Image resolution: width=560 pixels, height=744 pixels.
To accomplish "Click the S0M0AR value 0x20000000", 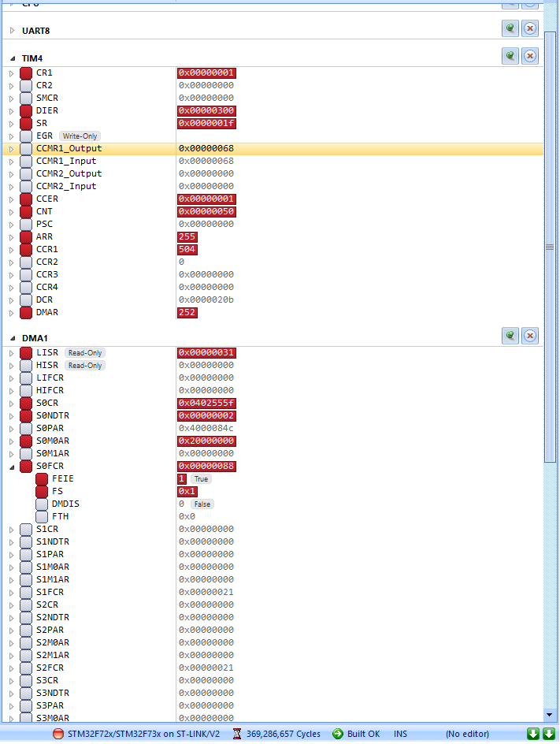I will tap(206, 441).
